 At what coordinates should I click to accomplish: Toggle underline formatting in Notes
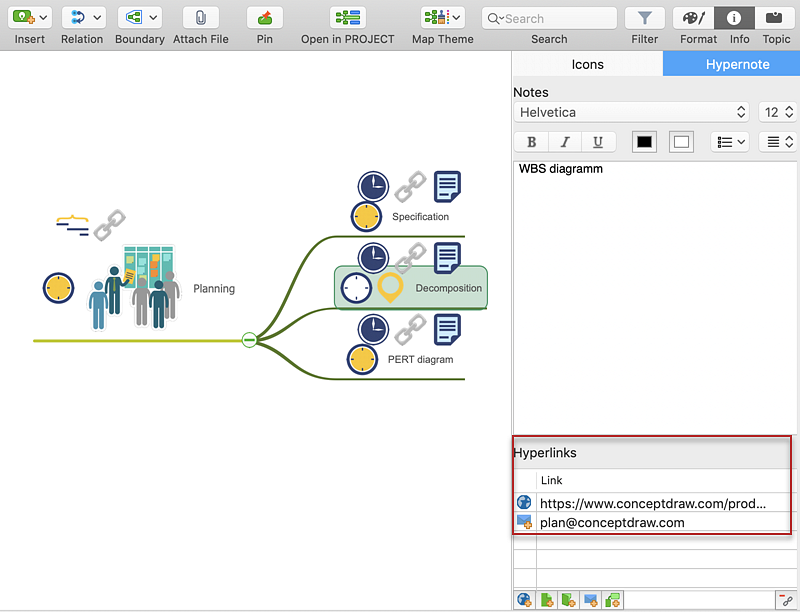tap(598, 142)
